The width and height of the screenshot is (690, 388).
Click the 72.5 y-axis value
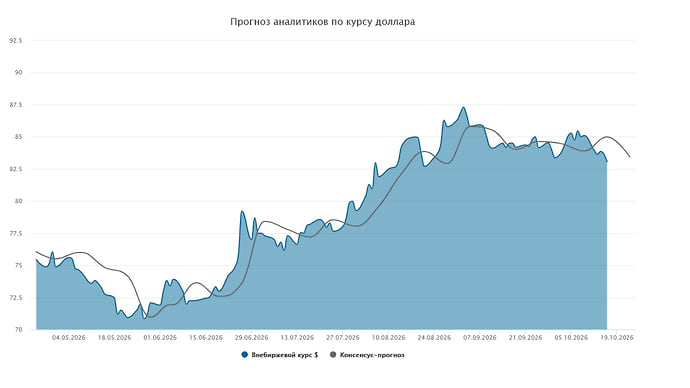[16, 297]
